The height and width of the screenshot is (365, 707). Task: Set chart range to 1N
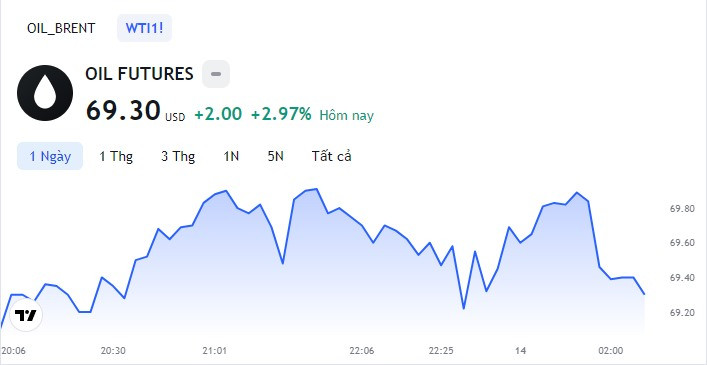231,156
